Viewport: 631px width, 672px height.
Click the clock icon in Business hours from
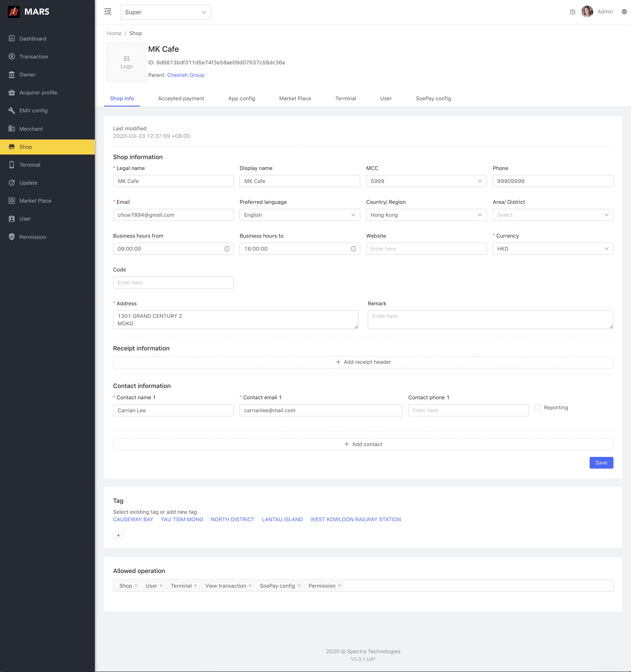(x=226, y=249)
